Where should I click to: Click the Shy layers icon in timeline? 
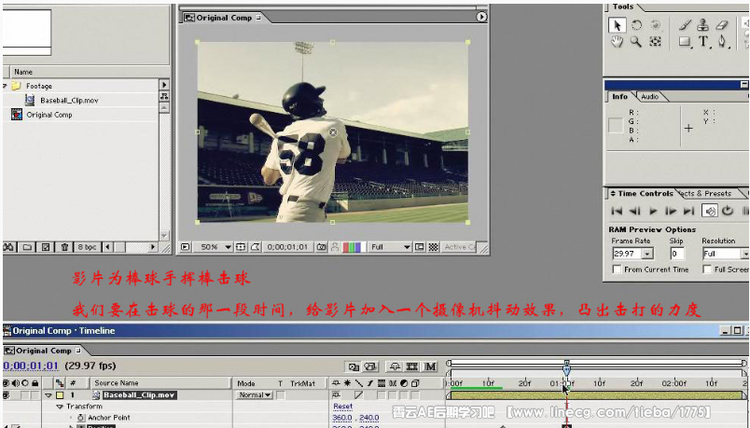(x=395, y=367)
